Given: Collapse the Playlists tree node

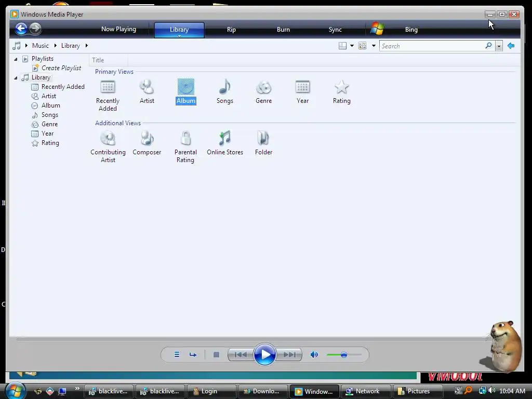Looking at the screenshot, I should (16, 59).
